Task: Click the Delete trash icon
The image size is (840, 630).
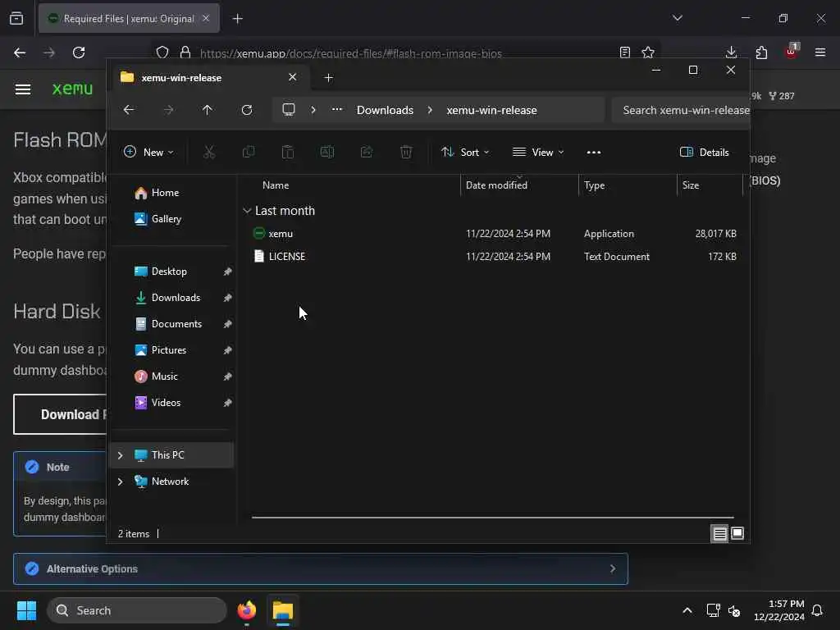Action: click(x=406, y=152)
